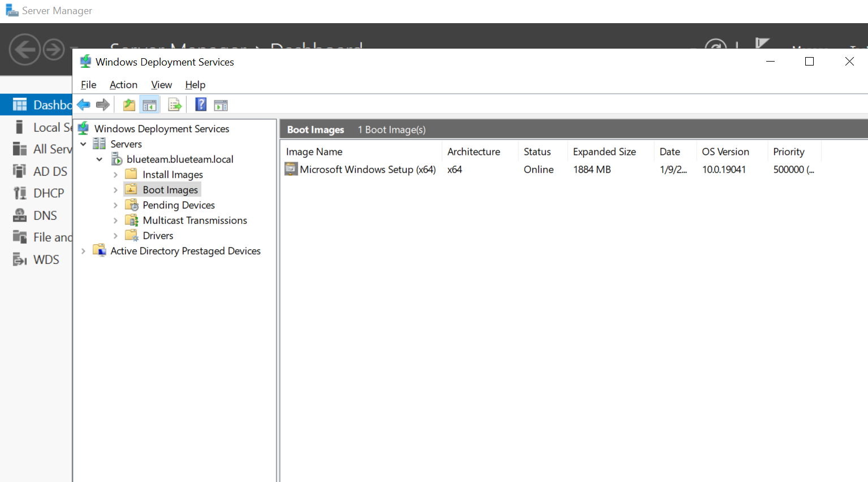Expand Active Directory Prestaged Devices node
This screenshot has width=868, height=482.
84,251
